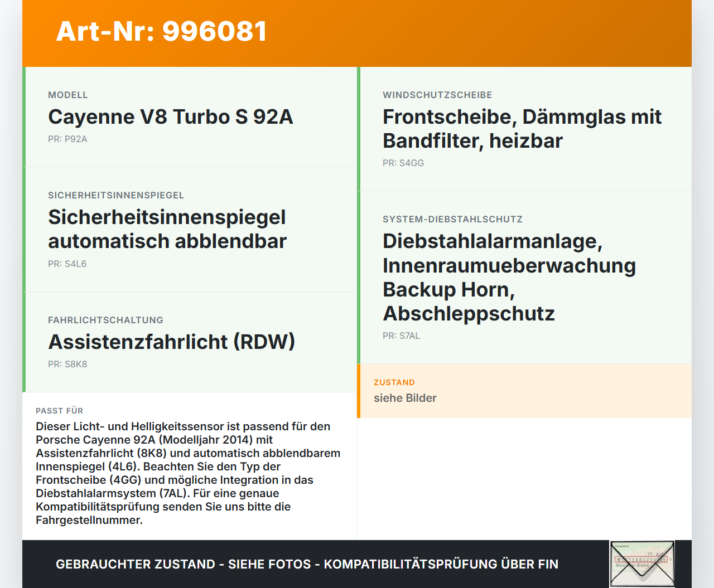714x588 pixels.
Task: Click the ZUSTAND label
Action: (394, 382)
